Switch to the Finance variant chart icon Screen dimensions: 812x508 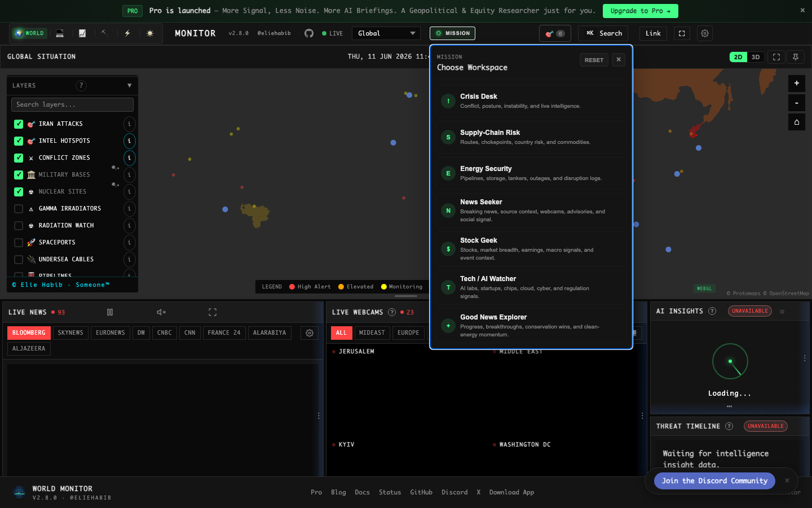tap(82, 33)
